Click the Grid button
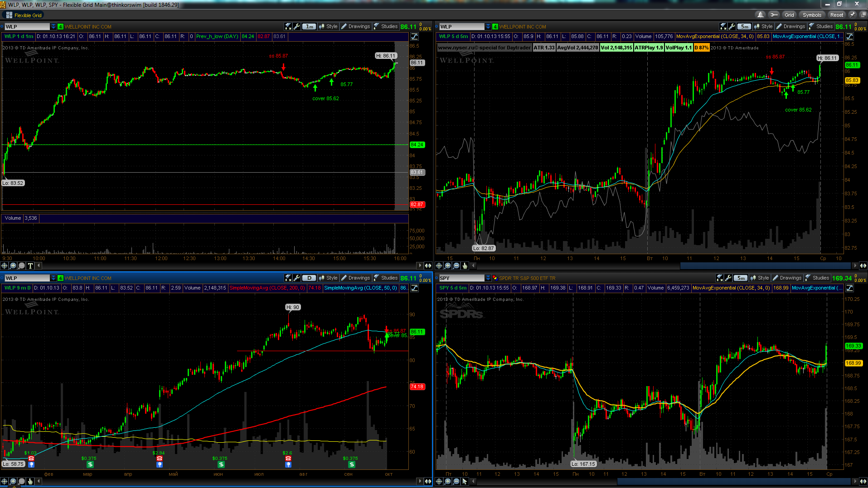868x488 pixels. [x=789, y=15]
